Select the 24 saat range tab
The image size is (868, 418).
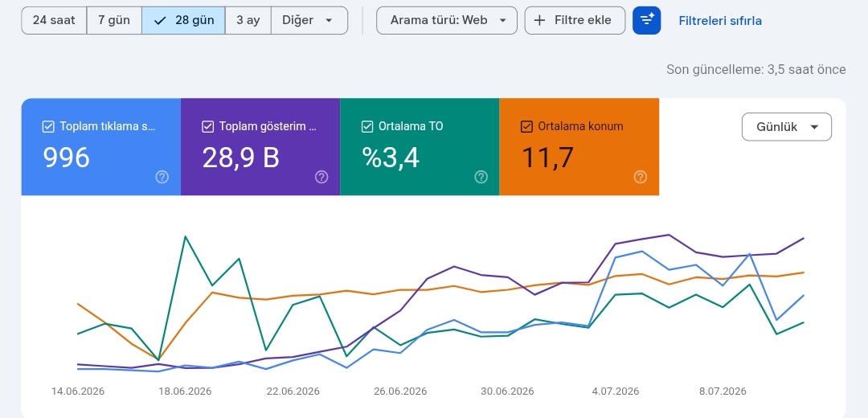point(55,20)
